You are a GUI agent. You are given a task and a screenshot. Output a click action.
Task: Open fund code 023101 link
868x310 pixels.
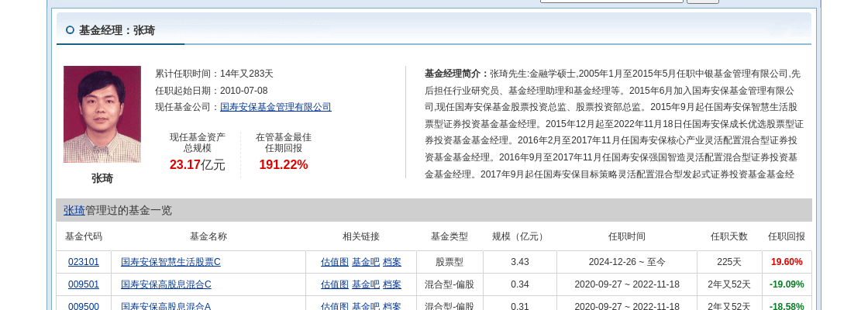pyautogui.click(x=84, y=262)
